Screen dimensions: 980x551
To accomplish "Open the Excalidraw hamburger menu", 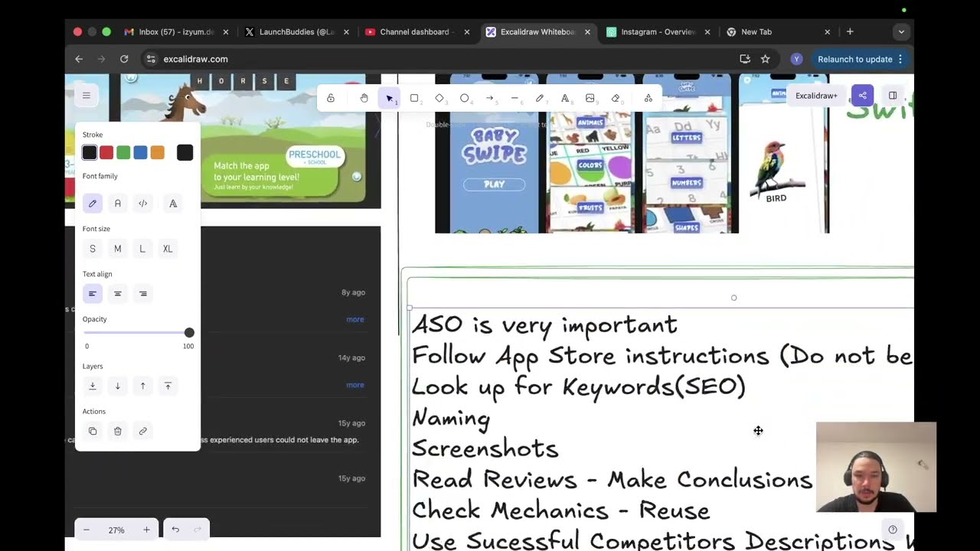I will (x=87, y=96).
